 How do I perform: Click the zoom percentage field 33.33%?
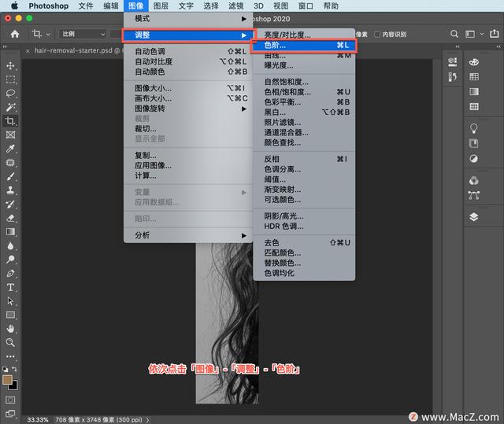point(38,419)
